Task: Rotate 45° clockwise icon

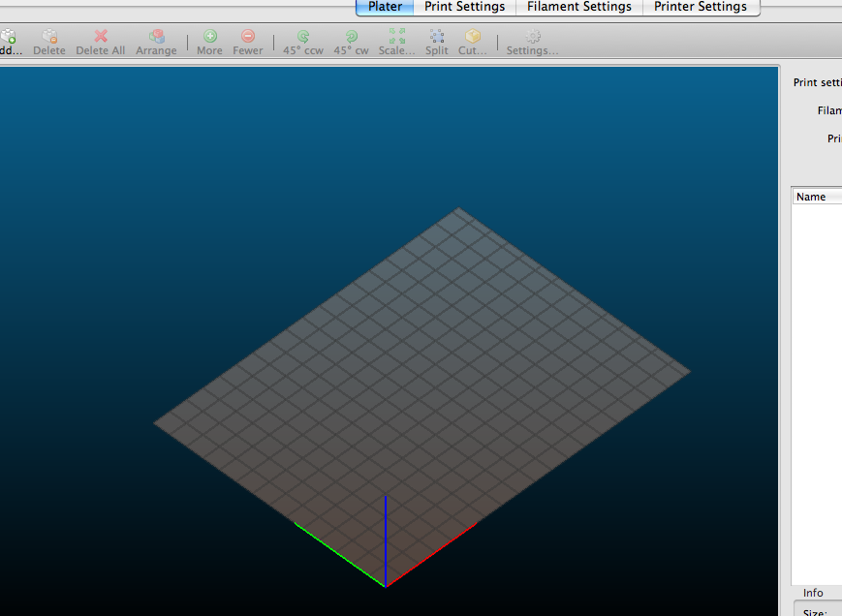Action: pos(351,36)
